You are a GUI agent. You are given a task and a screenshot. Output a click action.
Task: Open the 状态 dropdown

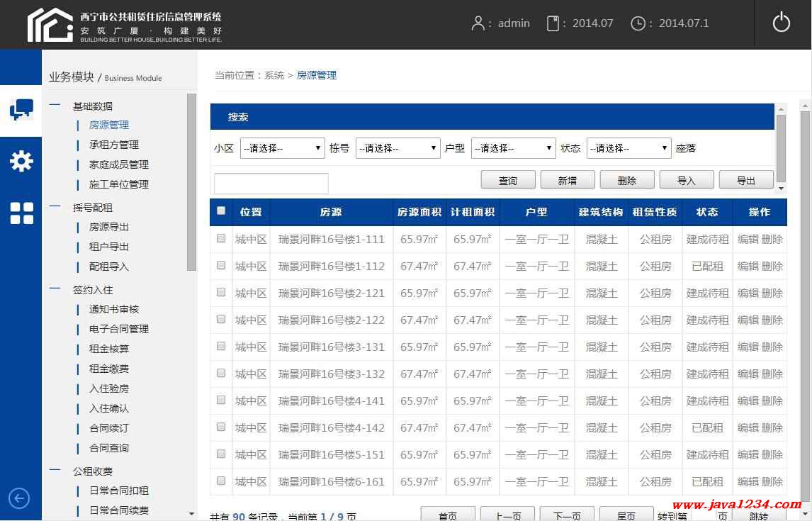pos(628,148)
